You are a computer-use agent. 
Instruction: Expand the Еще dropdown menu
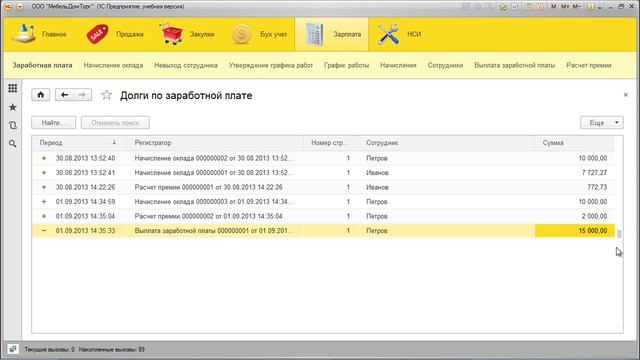click(602, 122)
